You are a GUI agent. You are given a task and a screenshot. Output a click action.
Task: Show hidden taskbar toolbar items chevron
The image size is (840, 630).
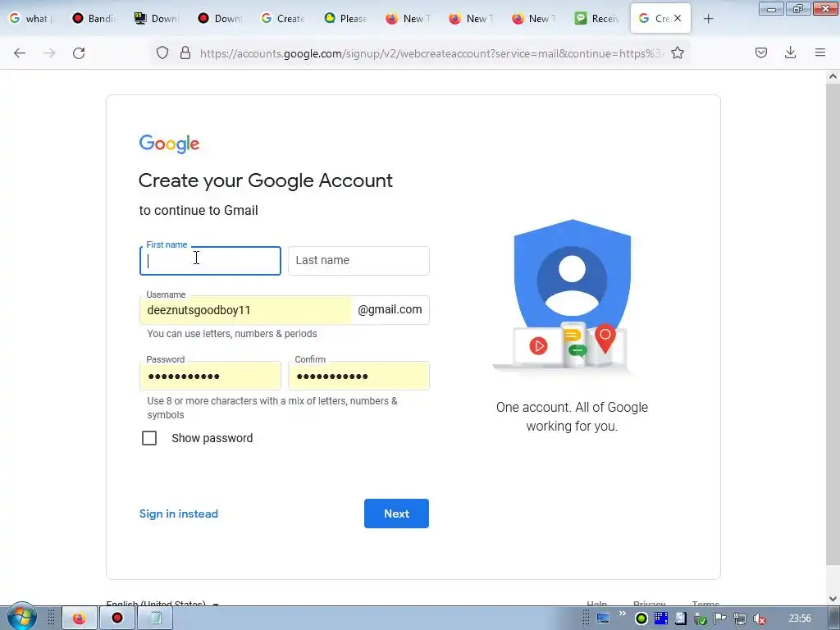622,614
